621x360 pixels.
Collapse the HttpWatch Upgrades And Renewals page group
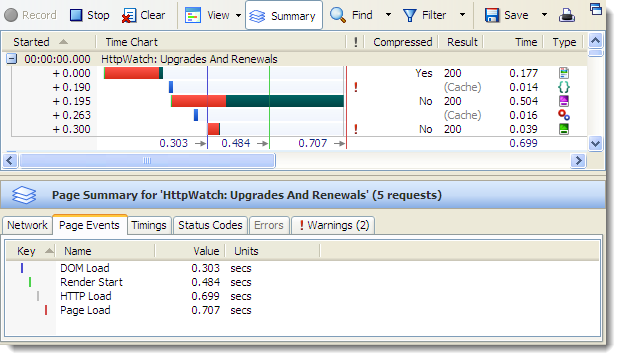[x=11, y=59]
